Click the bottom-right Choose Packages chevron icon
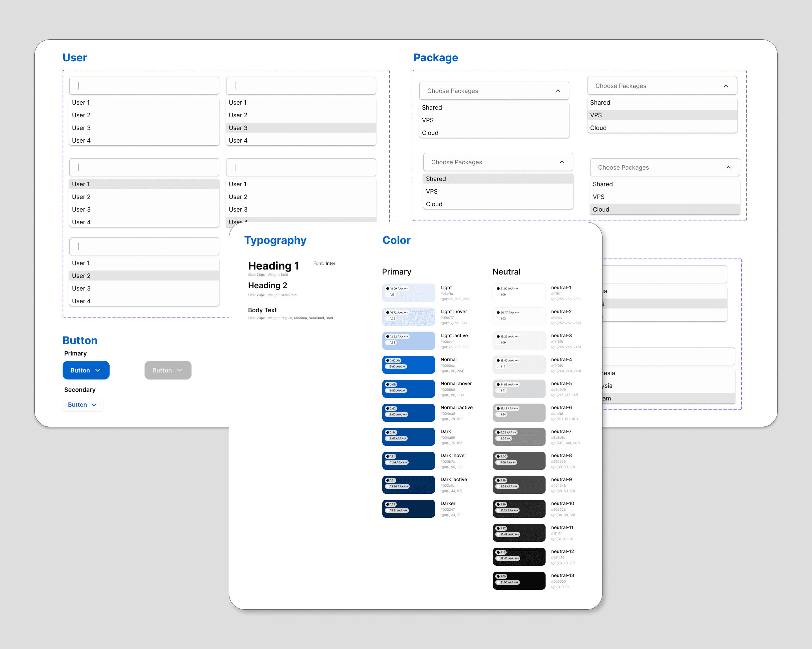Screen dimensions: 812x649 728,167
